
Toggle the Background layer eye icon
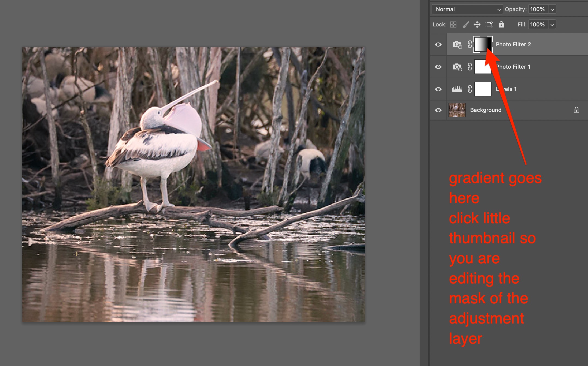[438, 110]
